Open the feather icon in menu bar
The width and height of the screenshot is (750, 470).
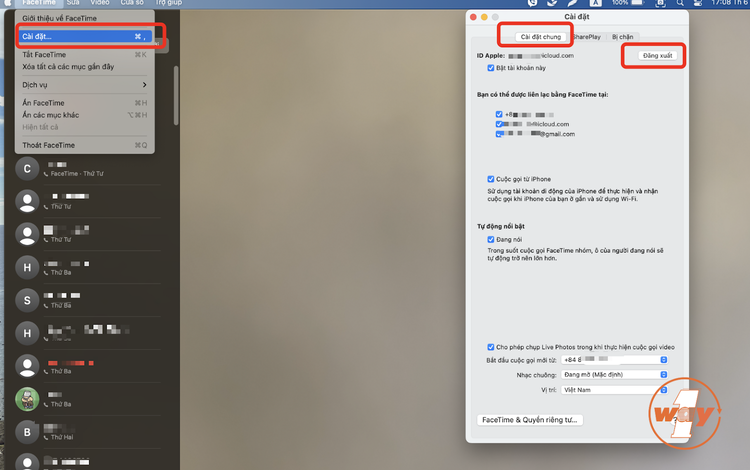coord(572,3)
